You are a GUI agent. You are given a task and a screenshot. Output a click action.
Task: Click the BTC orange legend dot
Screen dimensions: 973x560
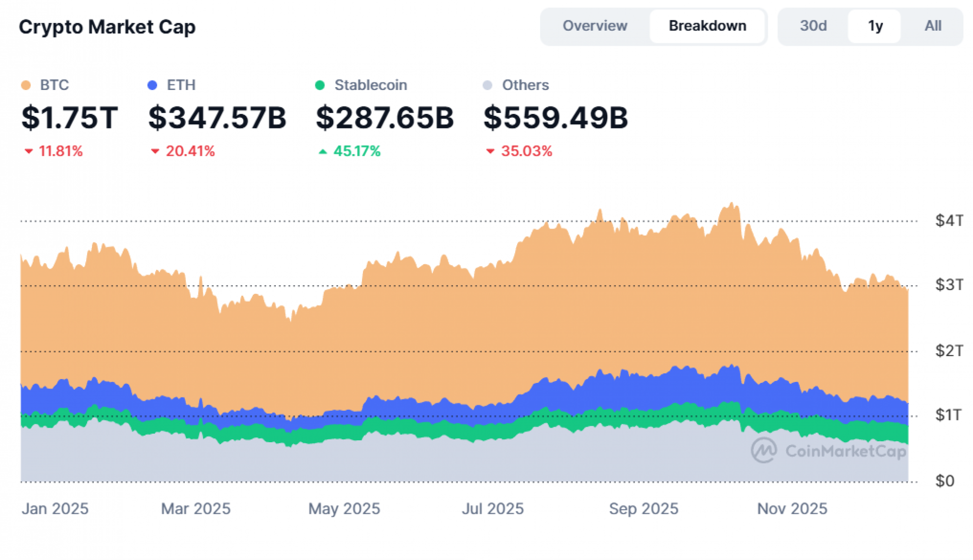(26, 86)
